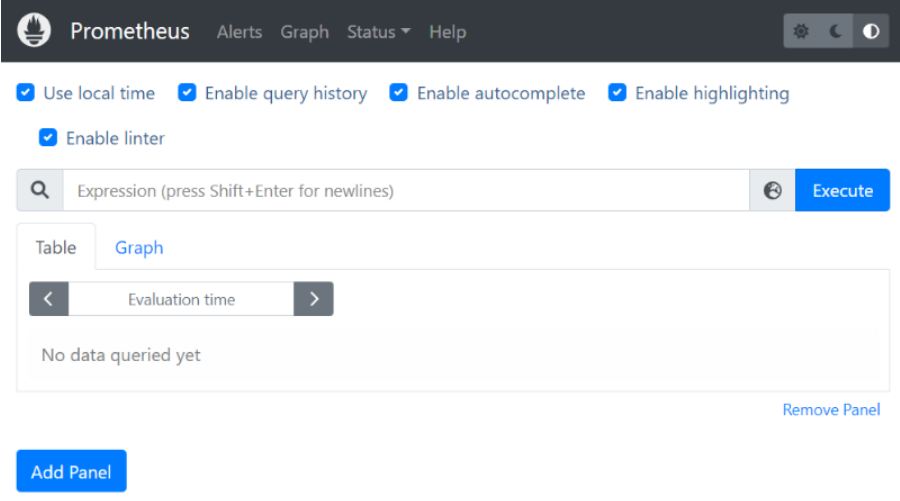The width and height of the screenshot is (900, 501).
Task: Switch to the Graph tab in panel
Action: point(139,247)
